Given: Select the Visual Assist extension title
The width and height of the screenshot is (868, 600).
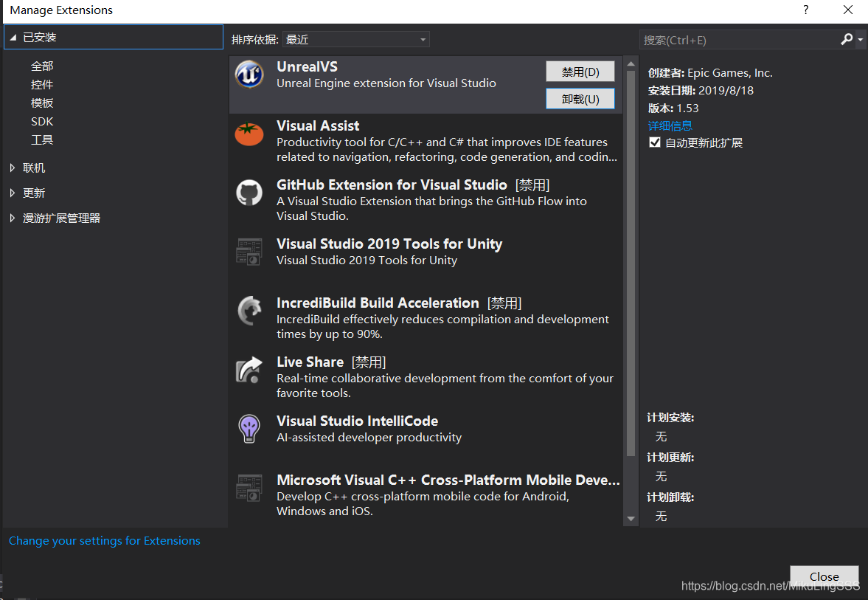Looking at the screenshot, I should tap(318, 125).
